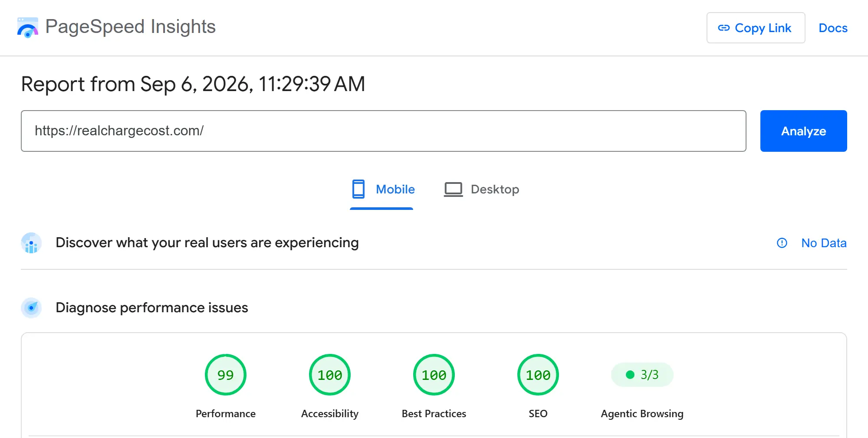Click the No Data label
Screen dimensions: 868x438
point(824,243)
